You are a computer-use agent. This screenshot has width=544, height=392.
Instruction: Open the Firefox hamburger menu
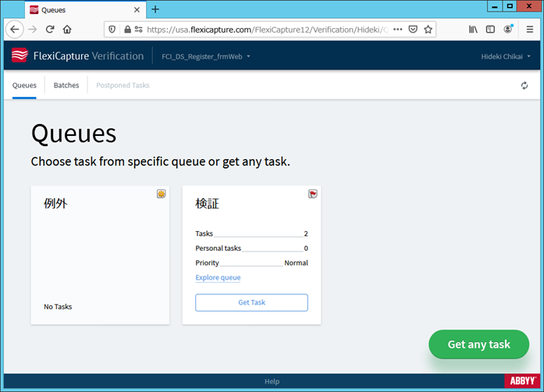pos(530,30)
